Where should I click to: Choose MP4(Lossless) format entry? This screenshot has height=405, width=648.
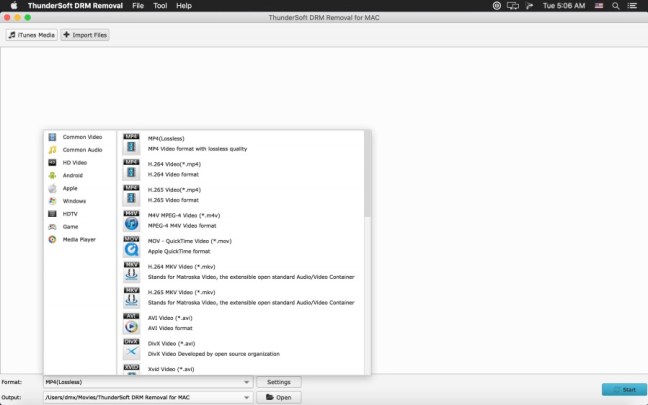pos(241,143)
